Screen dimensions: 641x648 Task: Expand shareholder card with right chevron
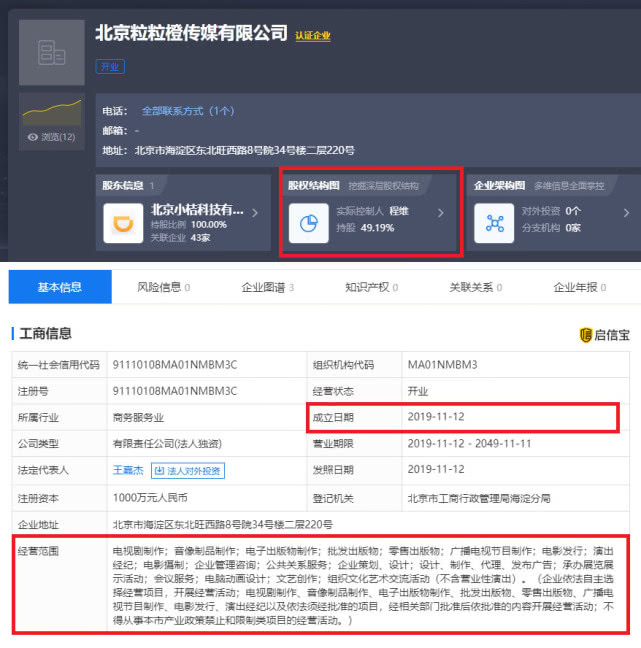coord(255,213)
